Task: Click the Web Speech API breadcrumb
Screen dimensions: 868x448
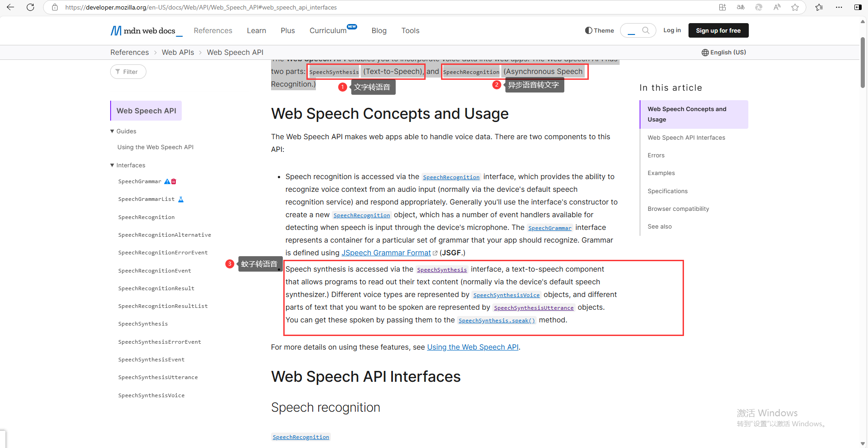Action: coord(235,52)
